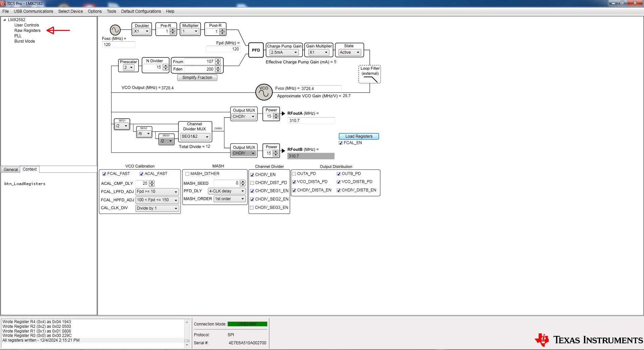Screen dimensions: 644x350
Task: Toggle CHDIV_SEG1_EN checkbox
Action: point(252,191)
